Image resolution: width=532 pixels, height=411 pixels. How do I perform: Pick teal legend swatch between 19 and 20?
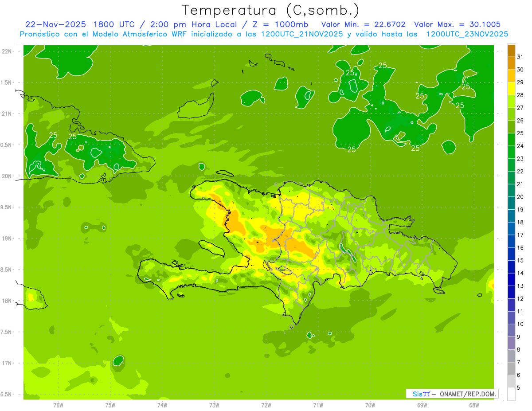click(x=511, y=204)
